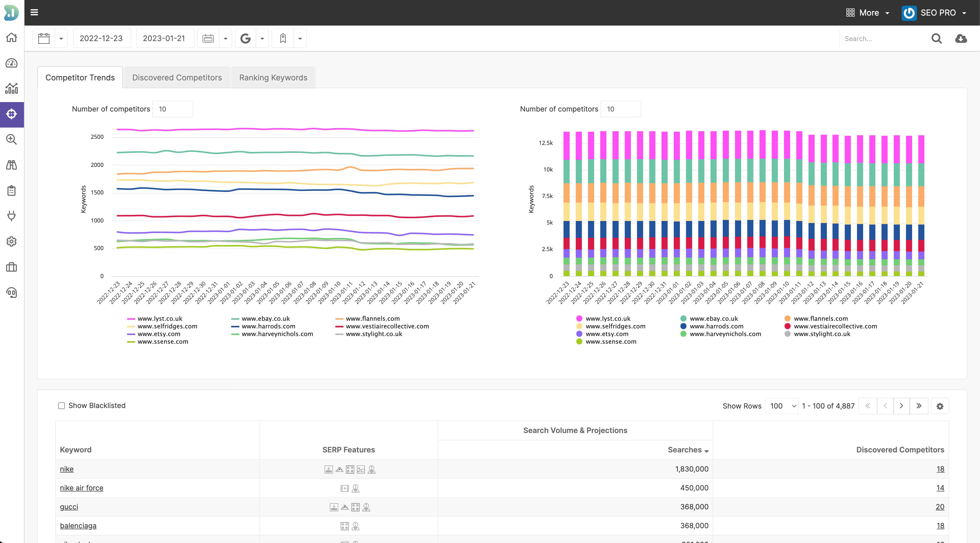980x543 pixels.
Task: Edit Number of competitors field above bar chart
Action: point(621,109)
